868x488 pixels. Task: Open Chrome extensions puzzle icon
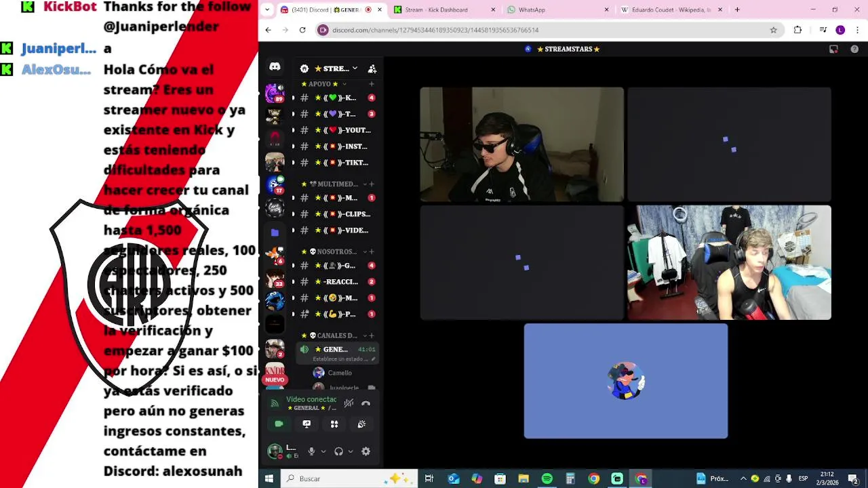pos(797,30)
